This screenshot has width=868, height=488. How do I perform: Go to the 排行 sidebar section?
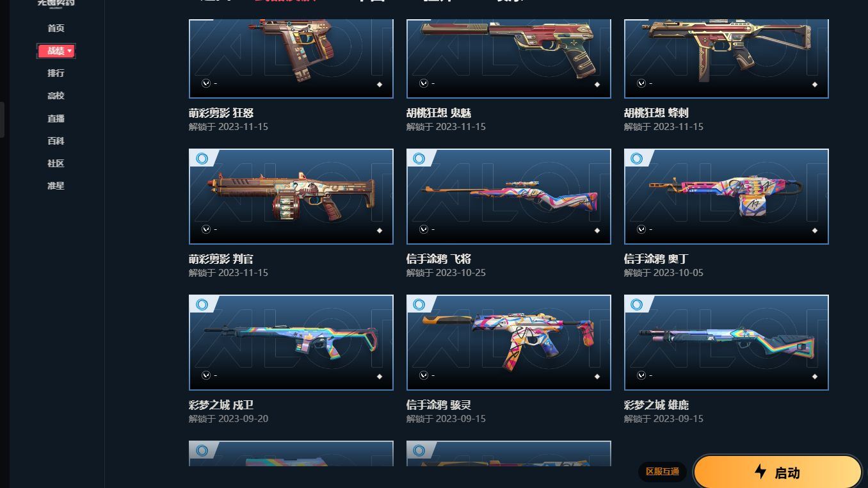[x=56, y=73]
